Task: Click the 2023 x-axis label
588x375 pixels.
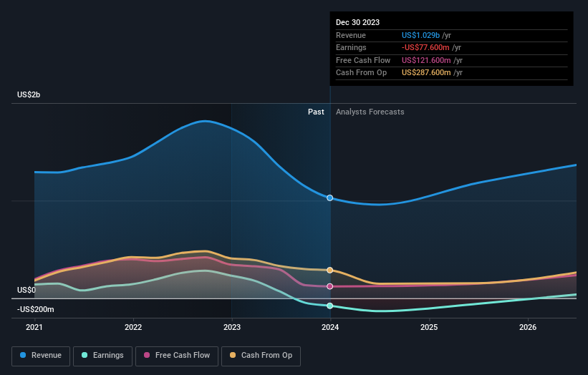Action: (232, 328)
